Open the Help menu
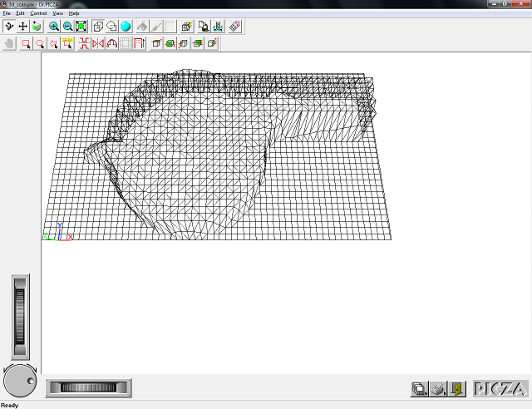This screenshot has width=532, height=409. (74, 13)
